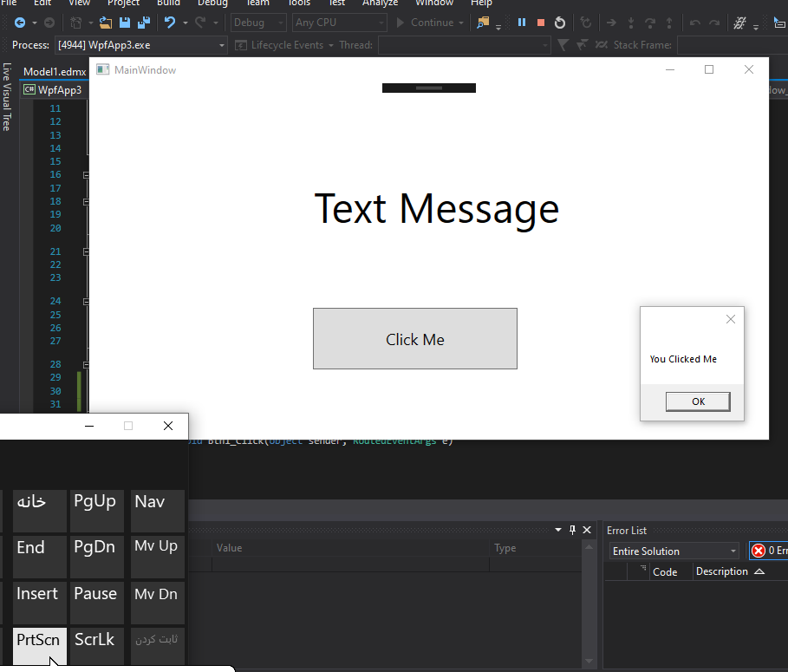This screenshot has height=672, width=788.
Task: Click Continue to resume debugging
Action: [425, 23]
